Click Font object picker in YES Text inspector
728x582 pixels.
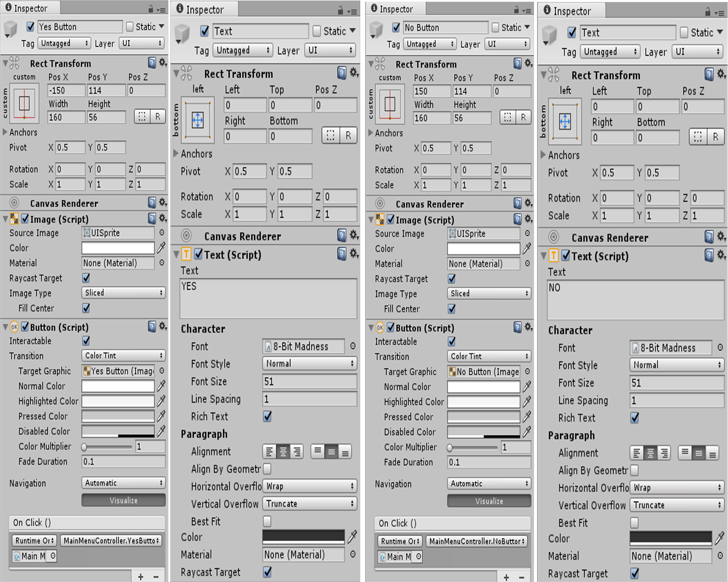point(353,346)
